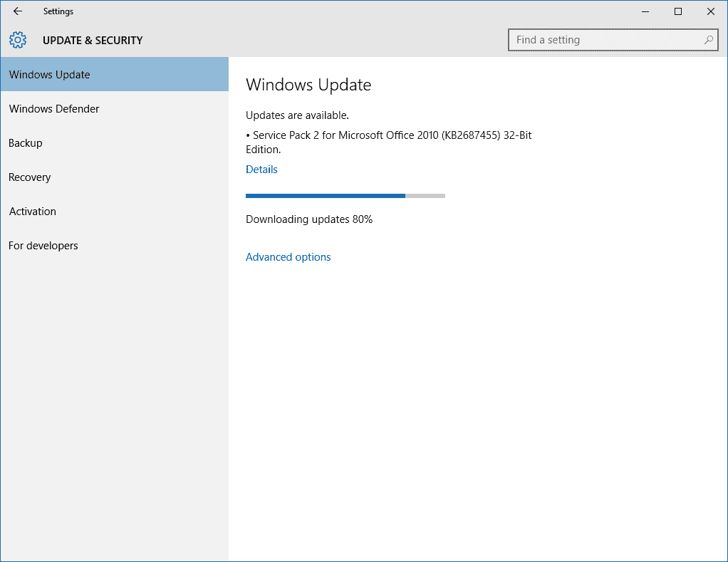Minimize the Settings window
Image resolution: width=728 pixels, height=562 pixels.
(x=645, y=11)
